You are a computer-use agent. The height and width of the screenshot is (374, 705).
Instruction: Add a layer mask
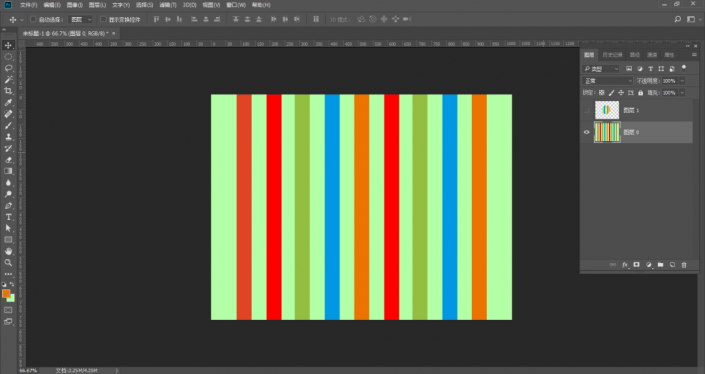click(x=636, y=265)
